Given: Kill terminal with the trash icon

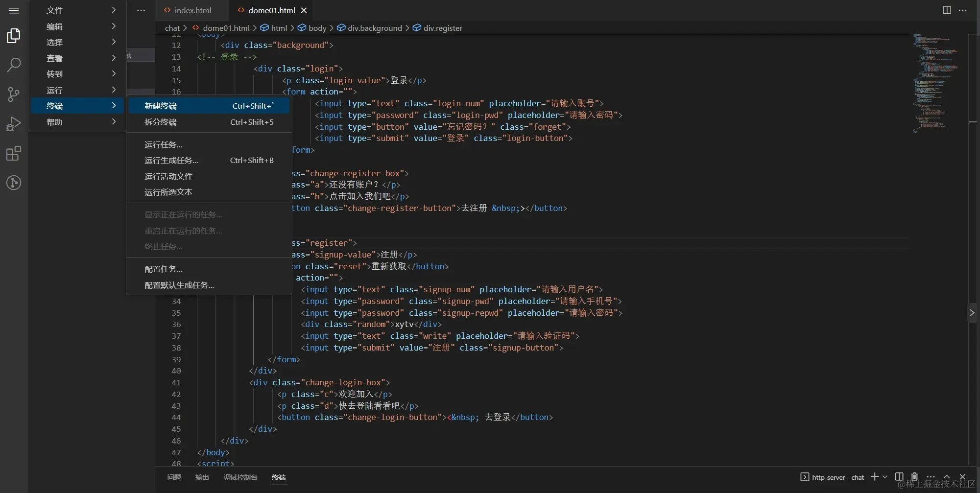Looking at the screenshot, I should [914, 477].
